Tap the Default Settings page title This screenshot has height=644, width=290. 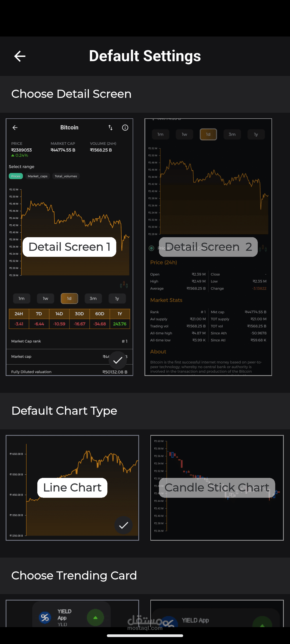[x=145, y=56]
